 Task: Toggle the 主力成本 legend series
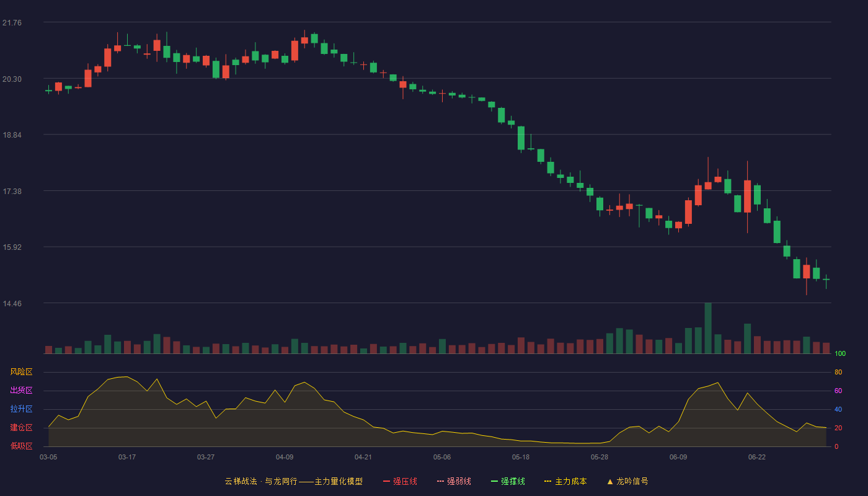click(565, 481)
